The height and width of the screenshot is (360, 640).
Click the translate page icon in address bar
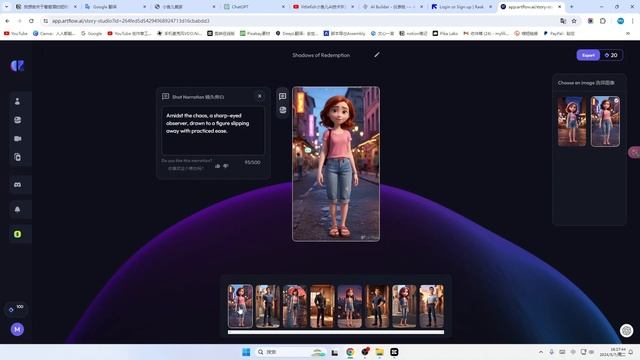(x=563, y=21)
